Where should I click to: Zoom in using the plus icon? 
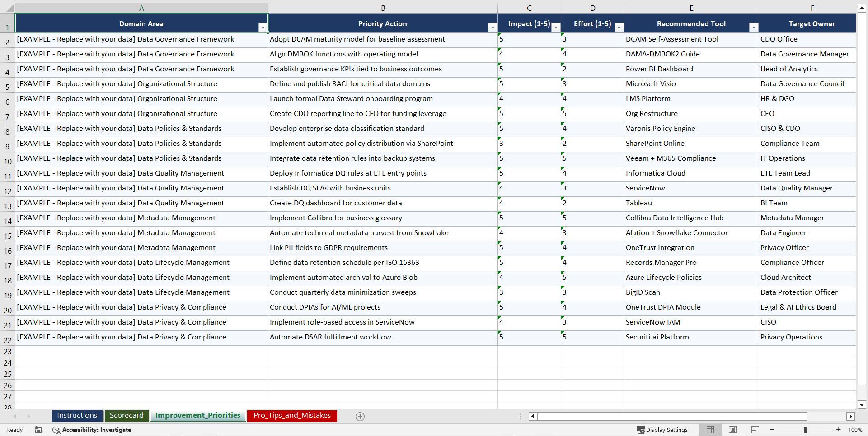coord(838,430)
